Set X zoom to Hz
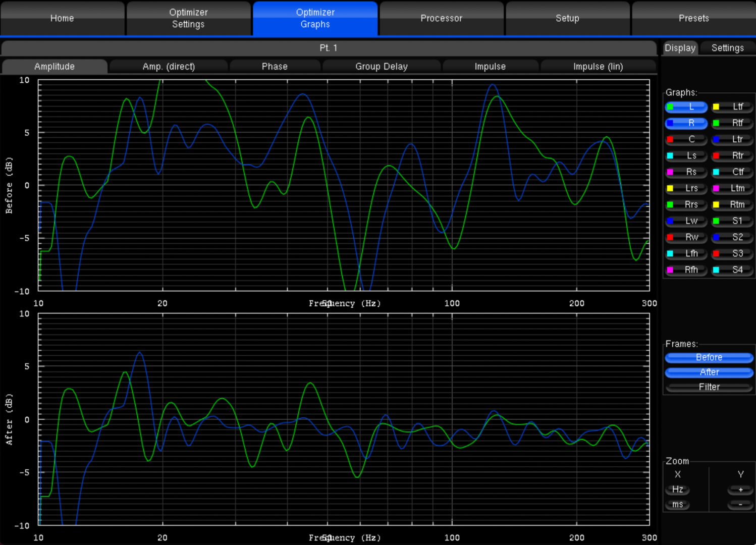 tap(678, 489)
